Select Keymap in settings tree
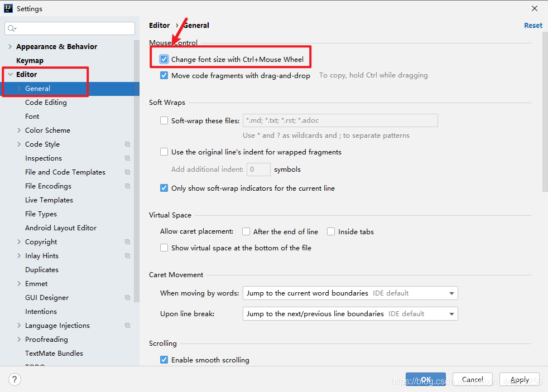548x392 pixels. point(30,60)
